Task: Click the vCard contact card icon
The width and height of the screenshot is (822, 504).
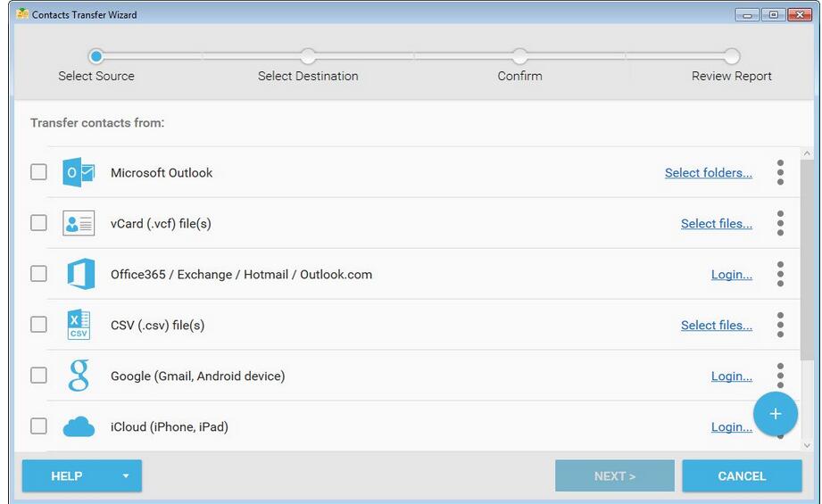Action: tap(79, 223)
